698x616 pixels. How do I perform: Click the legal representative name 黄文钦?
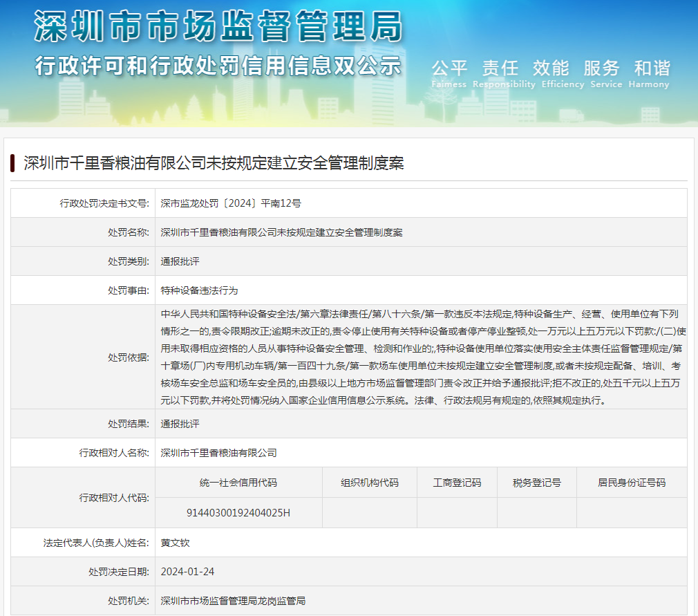pos(175,543)
